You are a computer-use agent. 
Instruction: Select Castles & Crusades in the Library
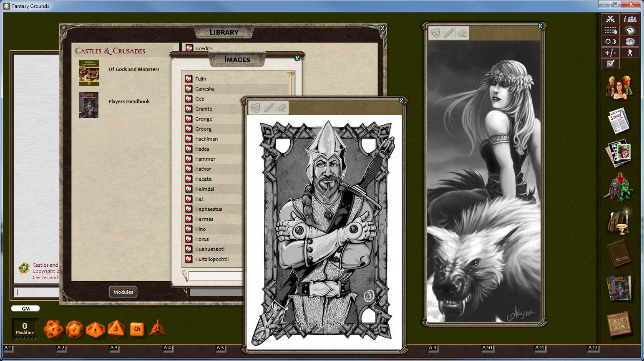(110, 50)
